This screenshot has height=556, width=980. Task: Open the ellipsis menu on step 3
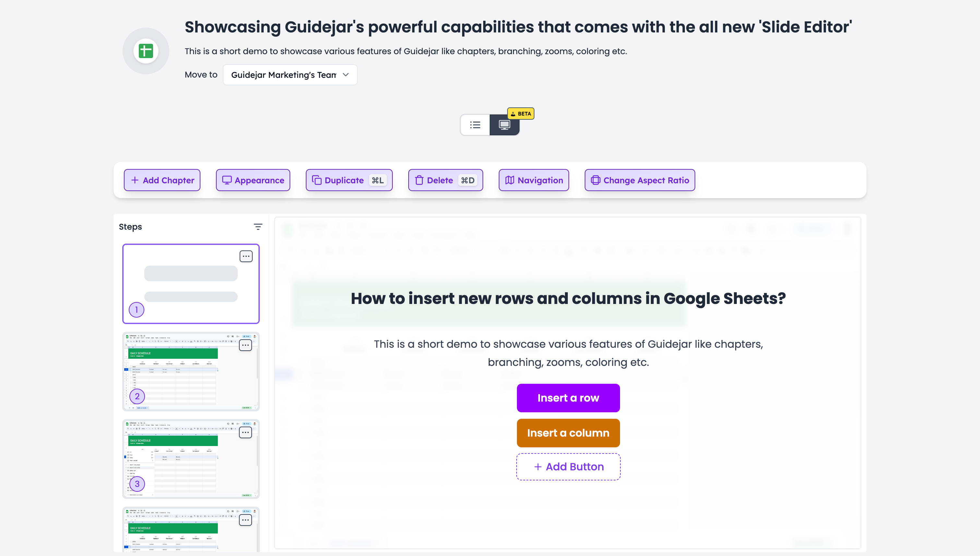coord(245,433)
